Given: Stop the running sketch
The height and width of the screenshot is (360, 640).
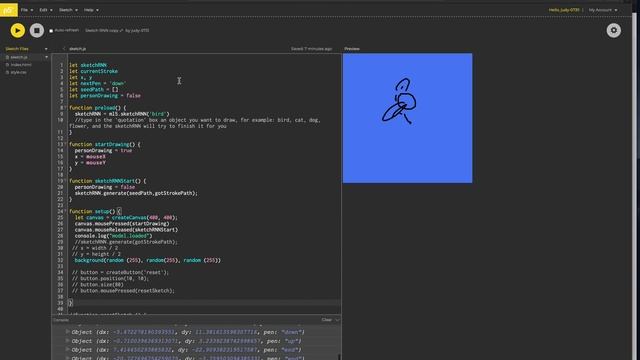Looking at the screenshot, I should click(x=37, y=31).
